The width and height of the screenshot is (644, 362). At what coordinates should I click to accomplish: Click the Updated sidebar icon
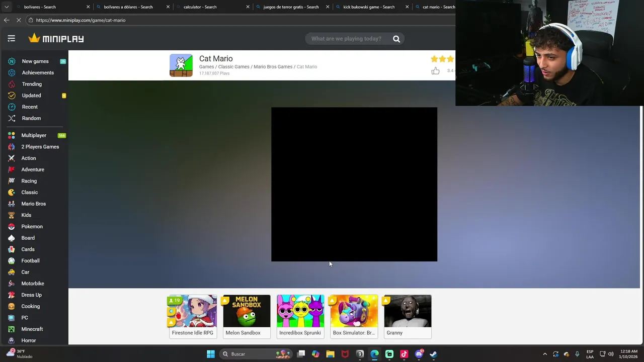(12, 96)
